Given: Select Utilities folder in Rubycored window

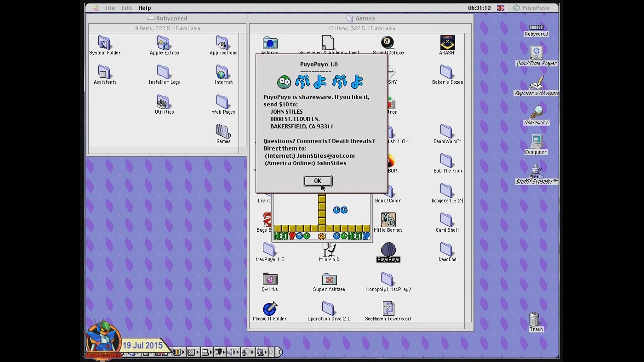Looking at the screenshot, I should point(164,105).
